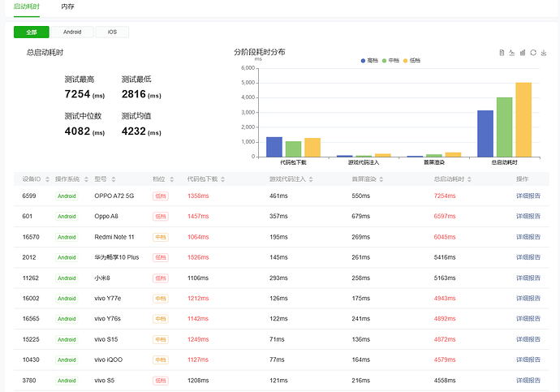
Task: Restore the chart with refresh icon
Action: [533, 53]
